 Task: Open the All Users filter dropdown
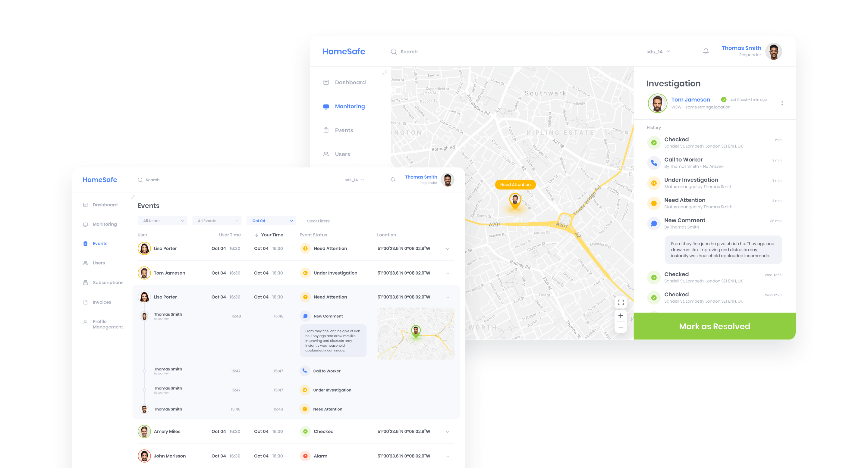click(162, 221)
